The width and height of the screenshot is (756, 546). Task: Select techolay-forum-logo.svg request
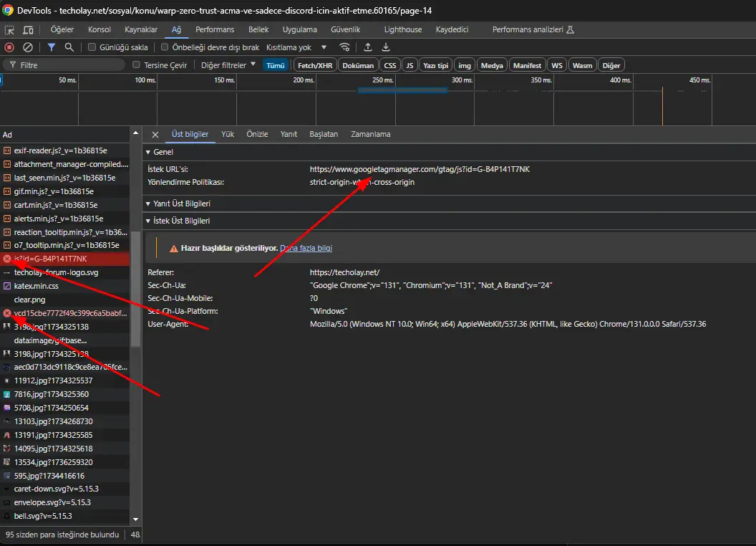[x=64, y=272]
